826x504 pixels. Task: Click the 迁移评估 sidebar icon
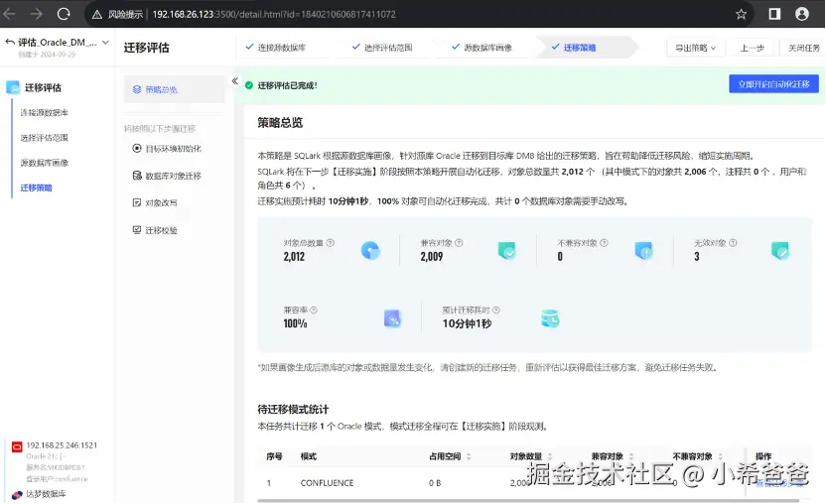(x=13, y=87)
